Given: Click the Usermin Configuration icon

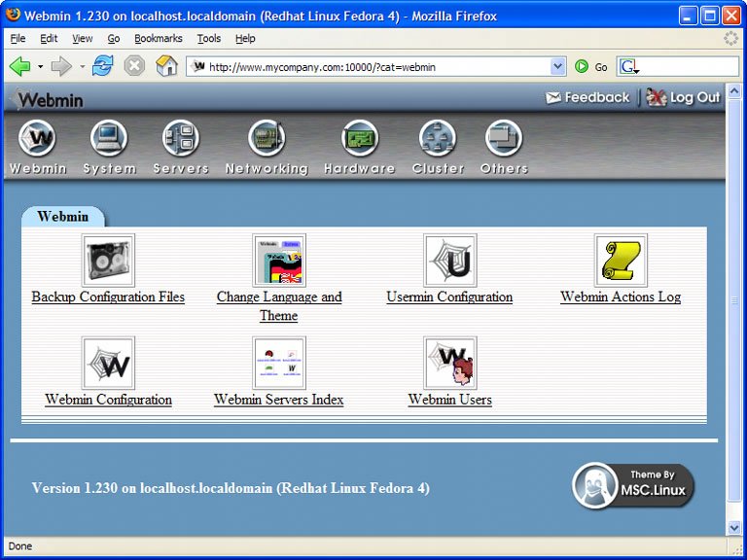Looking at the screenshot, I should tap(449, 261).
